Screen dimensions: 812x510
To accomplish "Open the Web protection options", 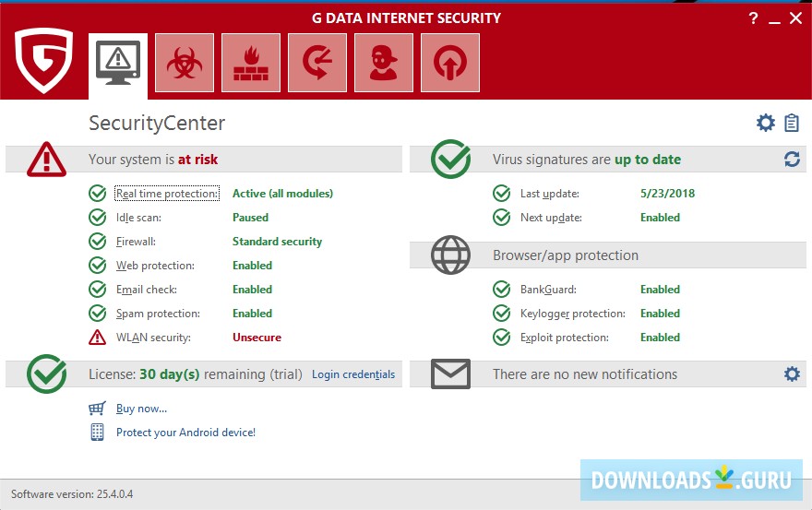I will 155,265.
